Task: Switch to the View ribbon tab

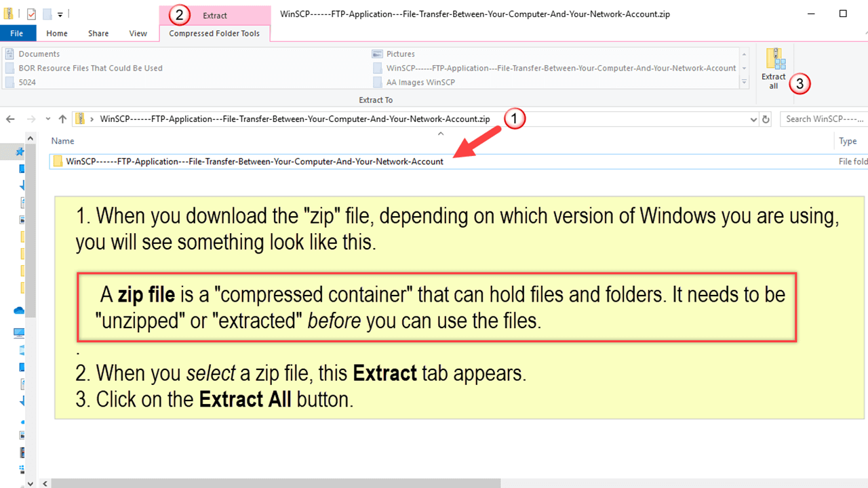Action: pos(138,33)
